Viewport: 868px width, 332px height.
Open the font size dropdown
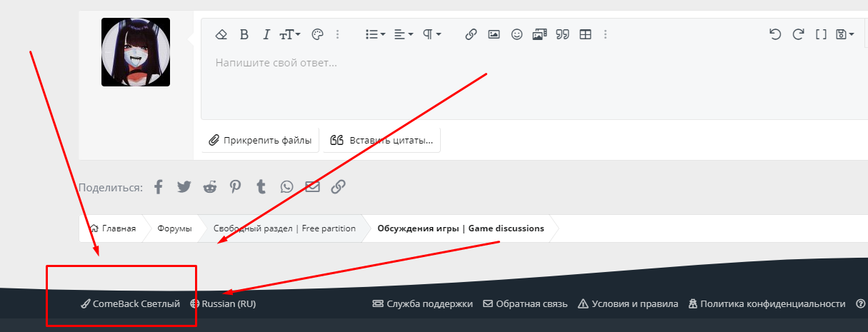[x=289, y=34]
